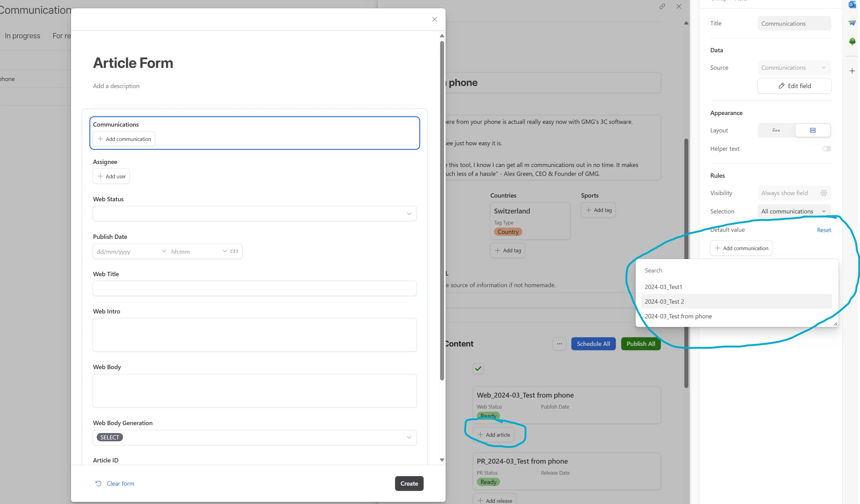Open the Selection All communications dropdown
Screen dimensions: 860x504
click(794, 211)
